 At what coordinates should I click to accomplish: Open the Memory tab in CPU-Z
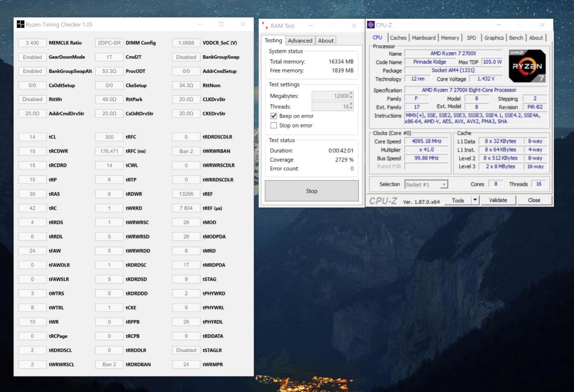pyautogui.click(x=450, y=38)
